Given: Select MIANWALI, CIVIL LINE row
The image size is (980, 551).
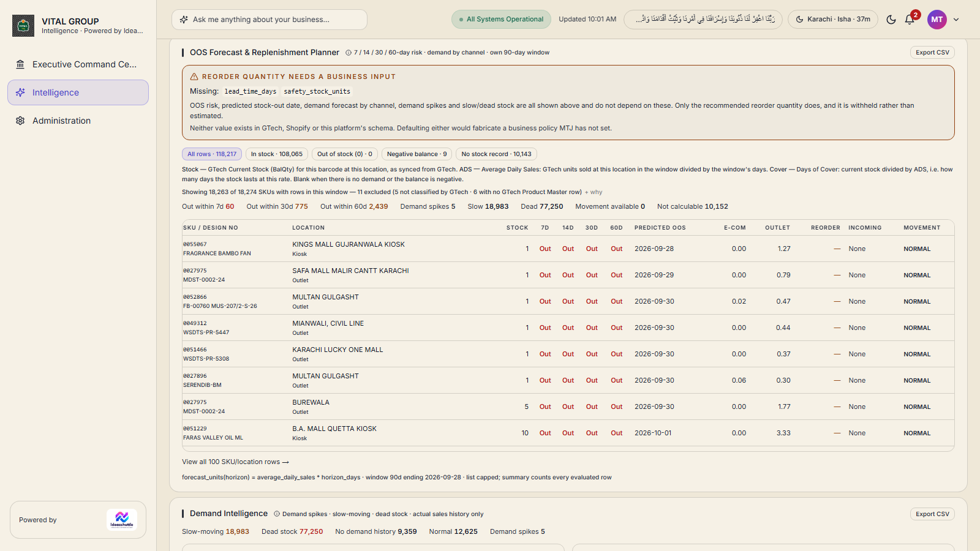Looking at the screenshot, I should point(568,328).
